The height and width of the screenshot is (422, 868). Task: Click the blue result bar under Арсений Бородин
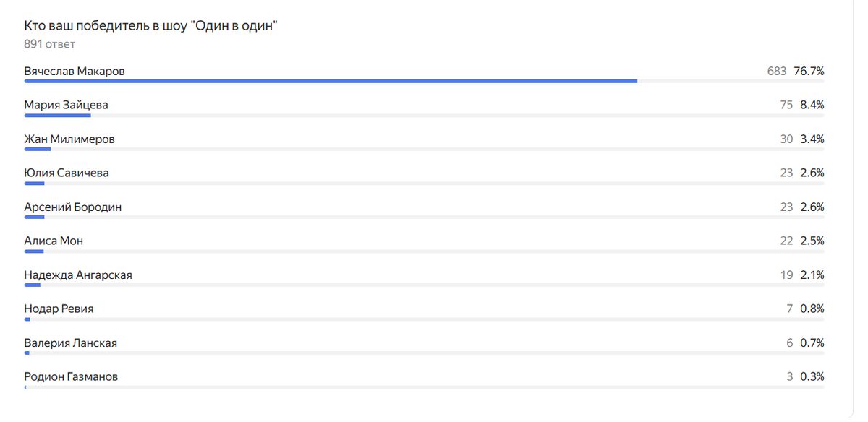pos(34,218)
